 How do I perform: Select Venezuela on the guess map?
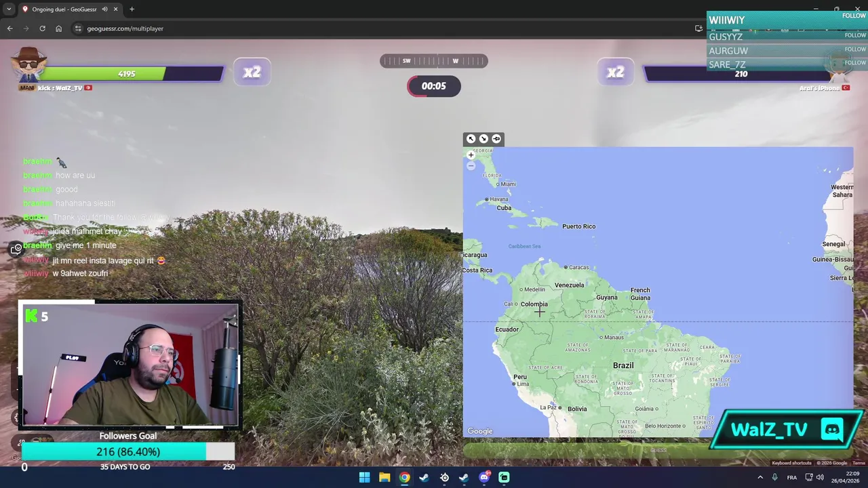click(569, 285)
